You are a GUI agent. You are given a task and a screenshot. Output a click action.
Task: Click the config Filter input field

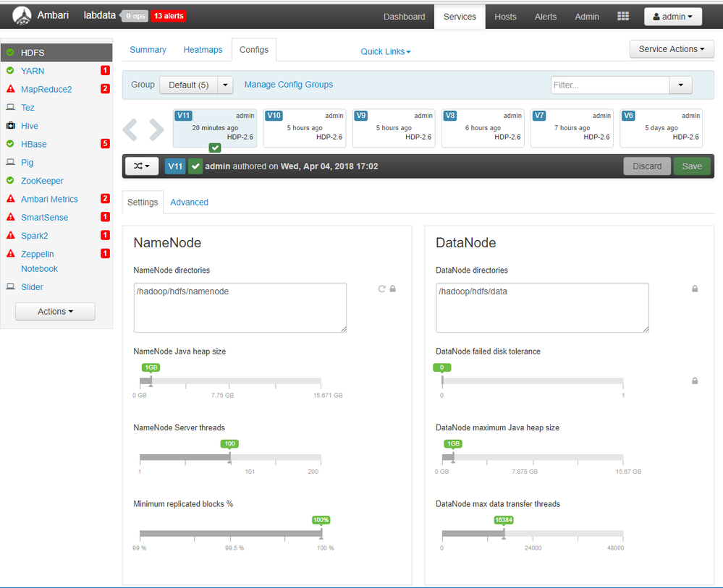click(x=610, y=85)
